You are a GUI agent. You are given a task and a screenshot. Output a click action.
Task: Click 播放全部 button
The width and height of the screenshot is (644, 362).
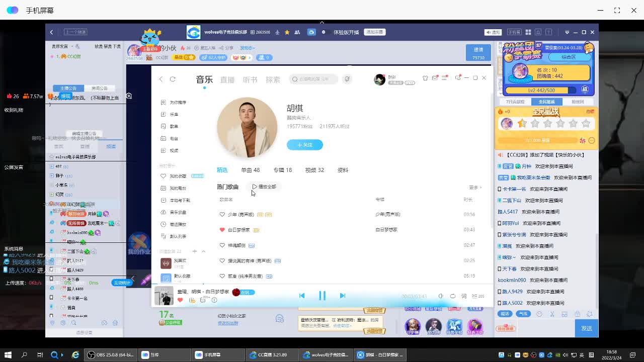[x=264, y=187]
